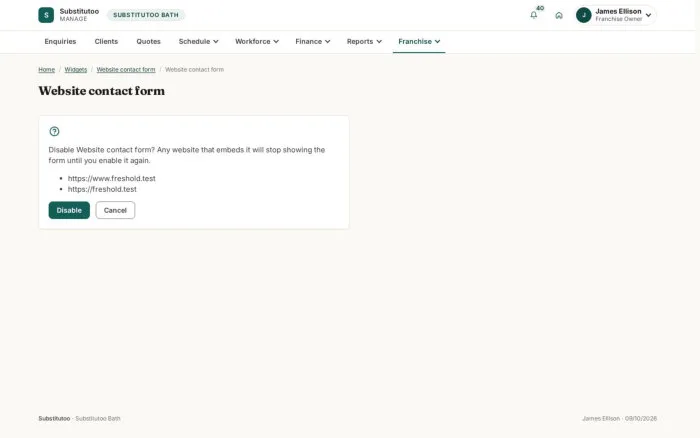Click the Cancel button
Screen dimensions: 700x438
coord(115,210)
